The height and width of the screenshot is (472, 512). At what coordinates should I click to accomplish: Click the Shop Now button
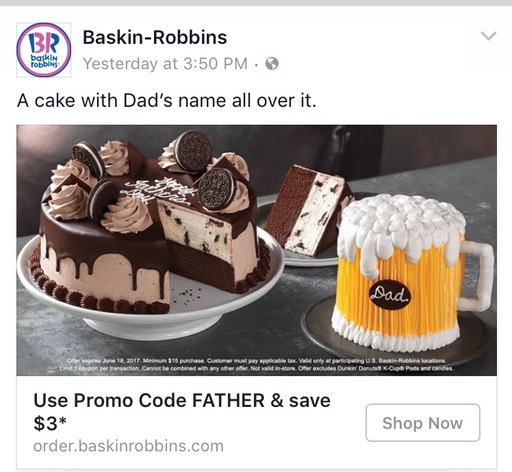click(423, 423)
